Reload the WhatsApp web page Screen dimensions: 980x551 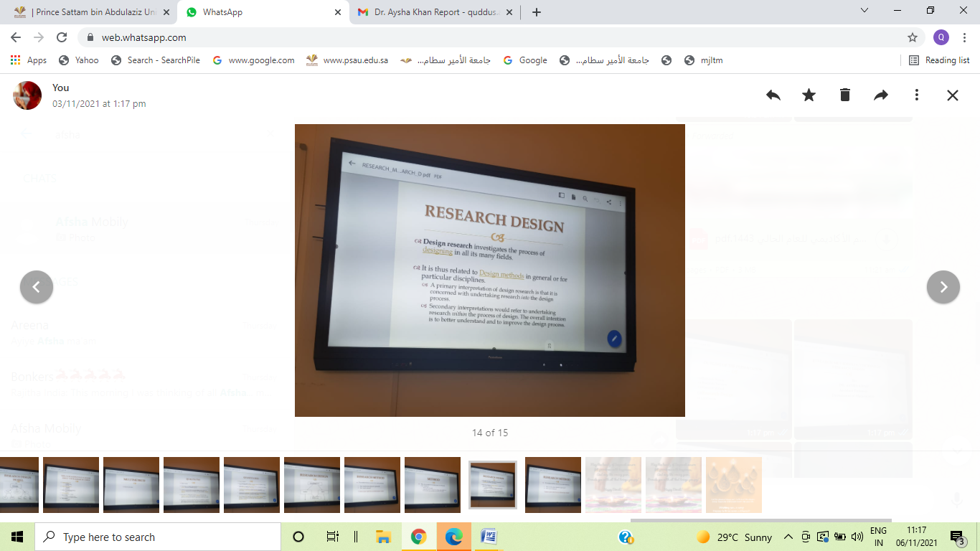(x=62, y=37)
